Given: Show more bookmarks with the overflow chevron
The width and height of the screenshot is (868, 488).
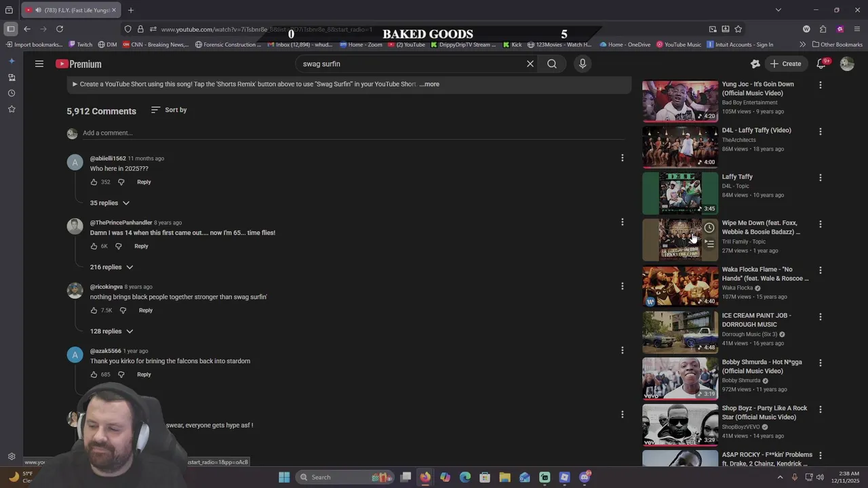Looking at the screenshot, I should (802, 45).
